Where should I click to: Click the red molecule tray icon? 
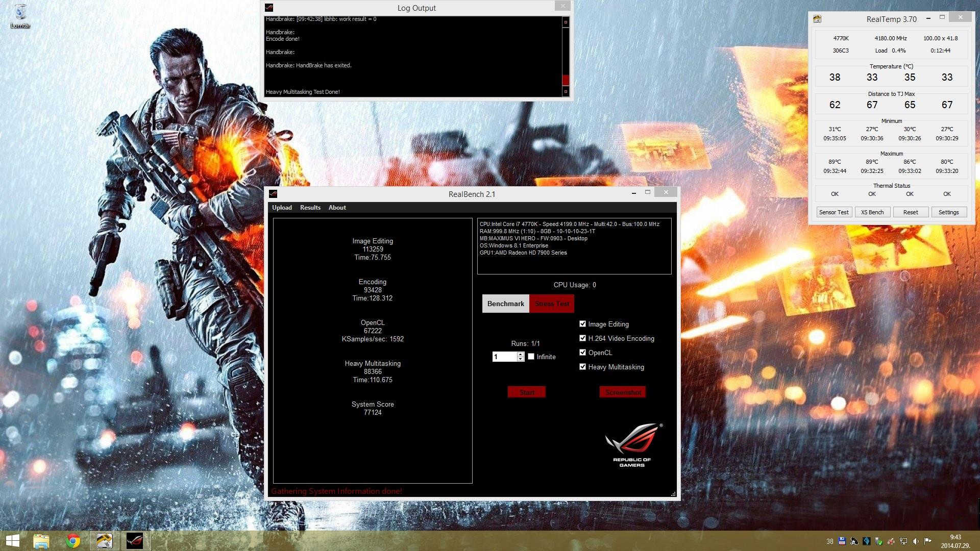coord(891,541)
